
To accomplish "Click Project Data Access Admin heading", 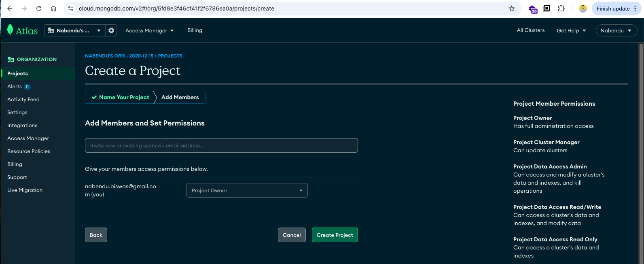I will tap(550, 166).
